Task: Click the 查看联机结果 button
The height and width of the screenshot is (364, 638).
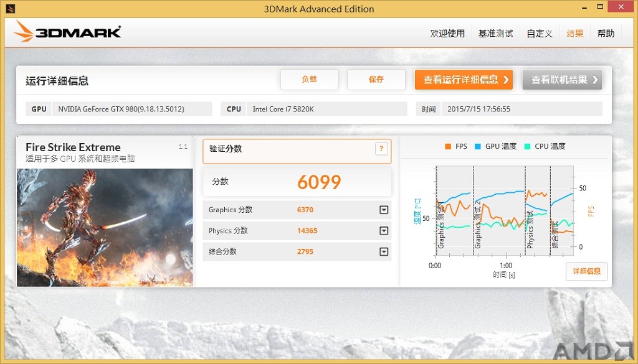Action: pos(563,80)
